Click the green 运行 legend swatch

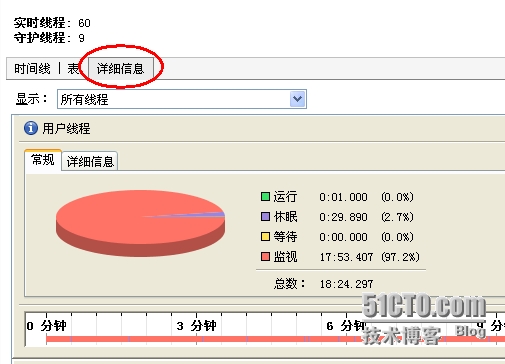pos(265,196)
